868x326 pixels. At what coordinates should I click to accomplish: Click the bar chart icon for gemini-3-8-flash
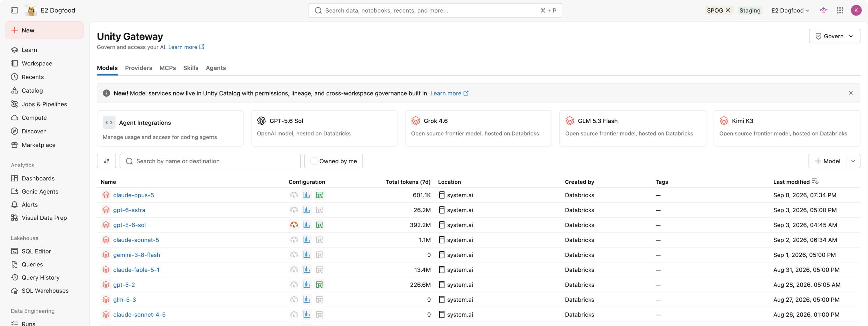click(x=307, y=255)
